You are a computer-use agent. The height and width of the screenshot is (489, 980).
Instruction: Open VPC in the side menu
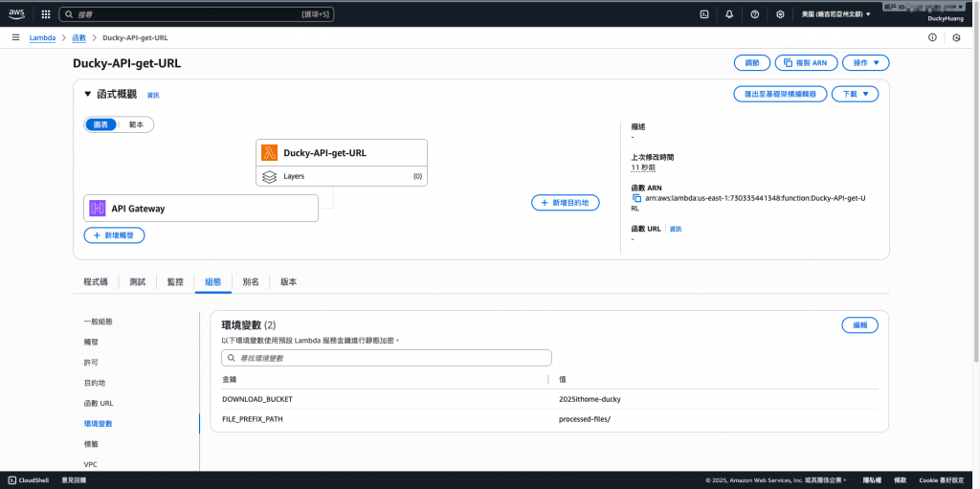pyautogui.click(x=90, y=465)
